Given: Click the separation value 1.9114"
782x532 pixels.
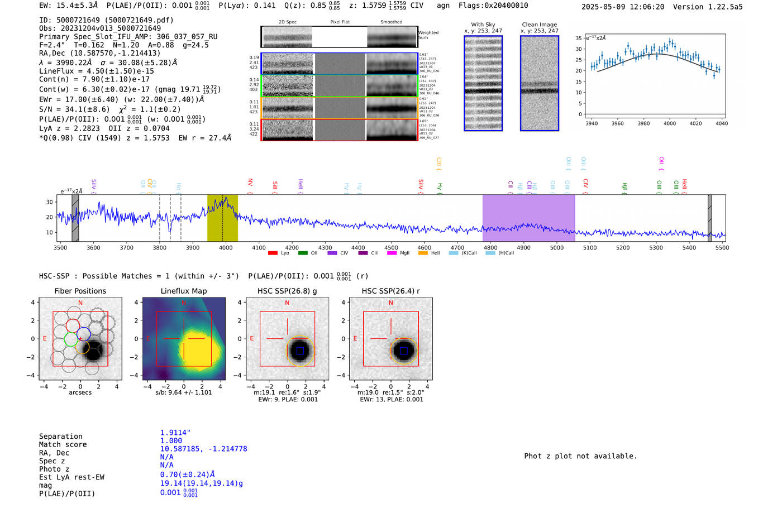Looking at the screenshot, I should (175, 433).
